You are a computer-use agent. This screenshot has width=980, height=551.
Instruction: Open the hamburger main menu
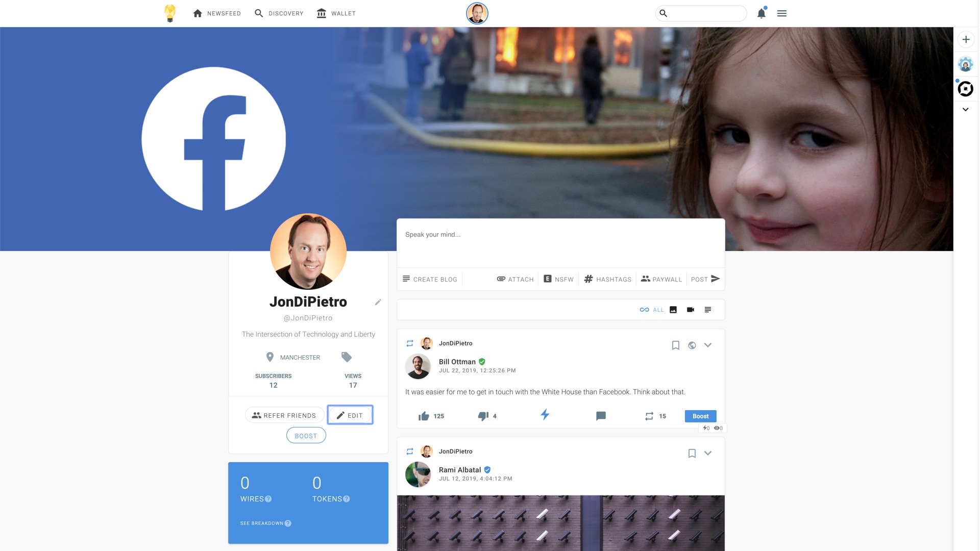[782, 13]
